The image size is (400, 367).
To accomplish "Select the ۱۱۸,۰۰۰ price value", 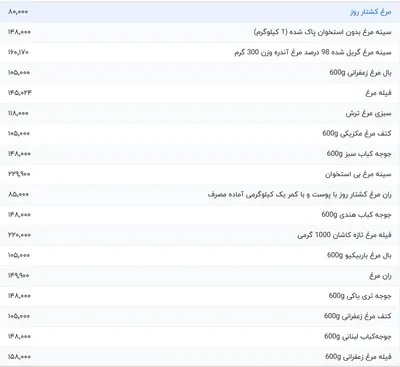I will [x=18, y=113].
